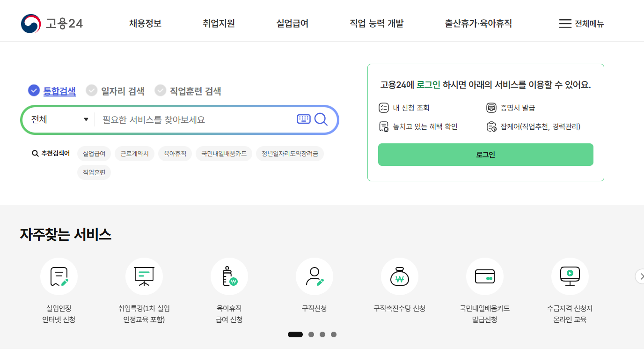The image size is (644, 364).
Task: Select the 직업훈련 recommended keyword
Action: [x=94, y=172]
